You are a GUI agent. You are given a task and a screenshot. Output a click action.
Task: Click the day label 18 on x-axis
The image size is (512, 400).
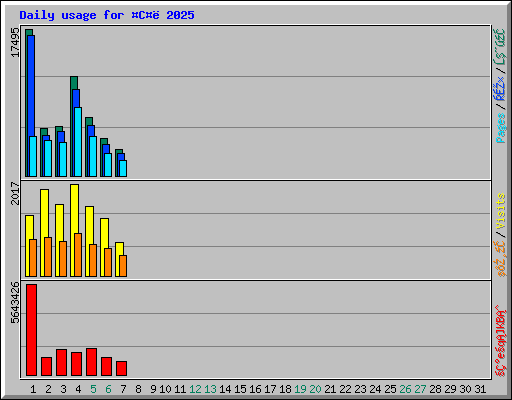point(285,389)
